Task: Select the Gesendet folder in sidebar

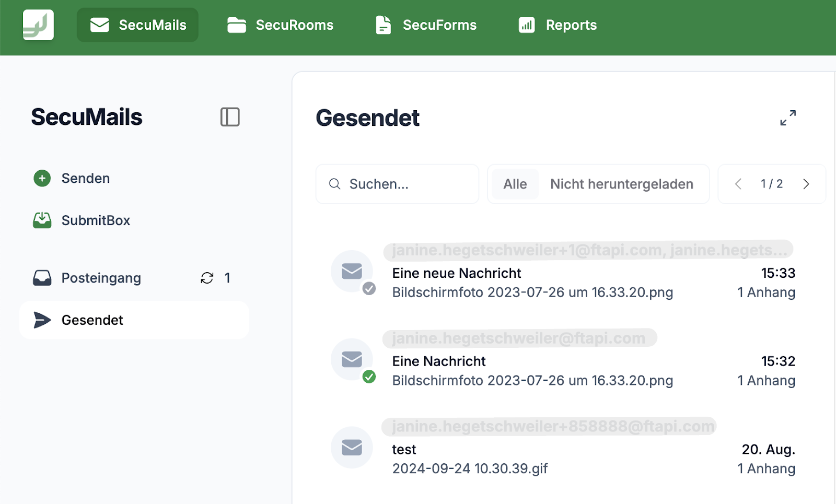Action: pos(92,320)
